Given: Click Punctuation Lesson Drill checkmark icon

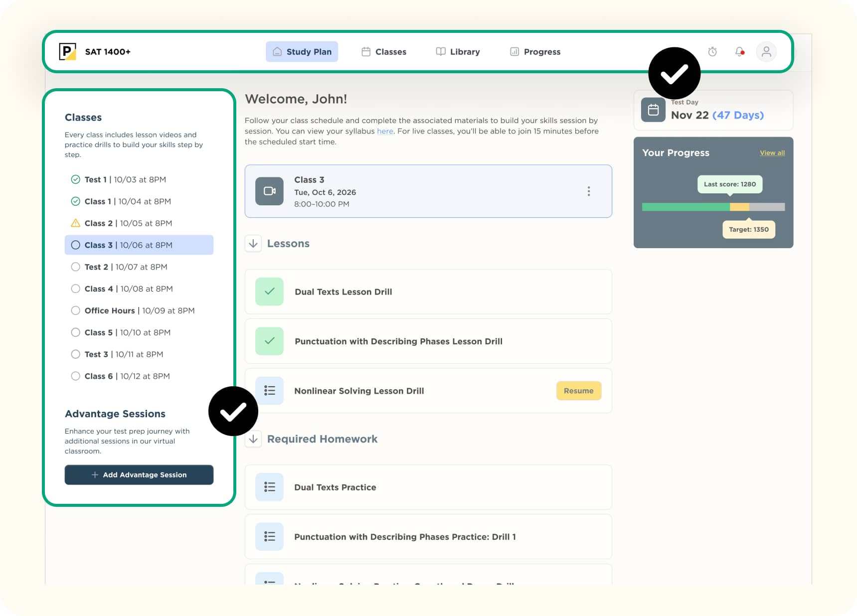Looking at the screenshot, I should (269, 341).
